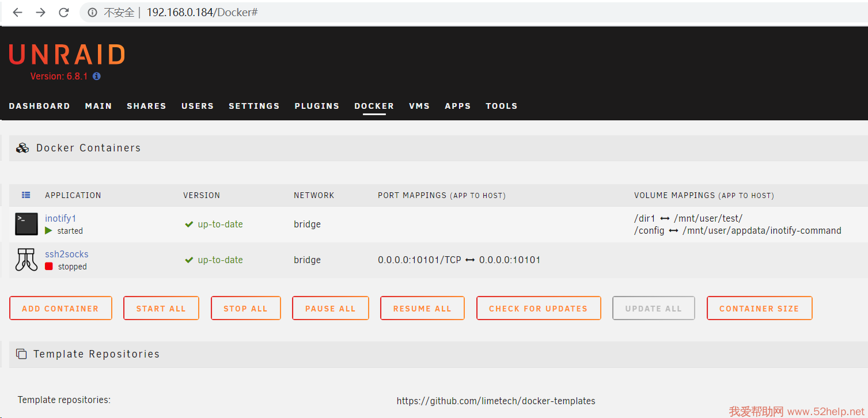
Task: Click the Docker Containers cubes icon
Action: click(x=22, y=148)
